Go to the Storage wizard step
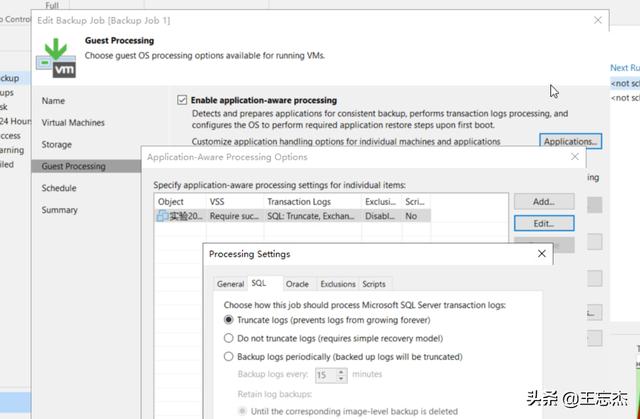The height and width of the screenshot is (419, 640). tap(56, 144)
